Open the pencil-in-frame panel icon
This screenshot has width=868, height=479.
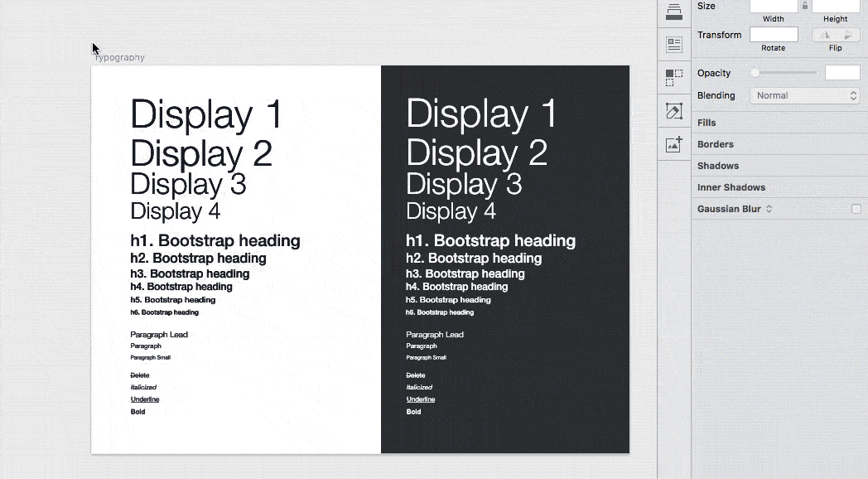point(673,111)
